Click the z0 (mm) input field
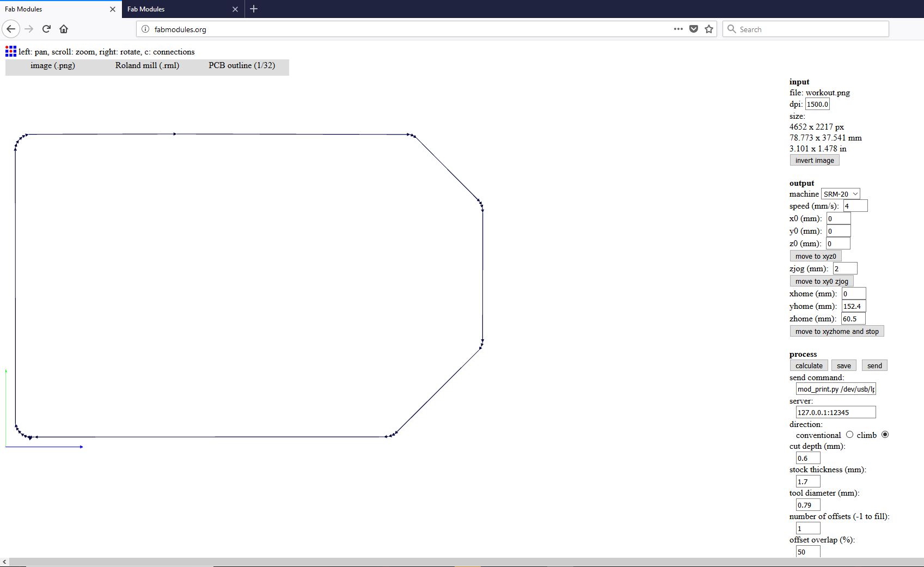Screen dimensions: 924x567 (838, 243)
